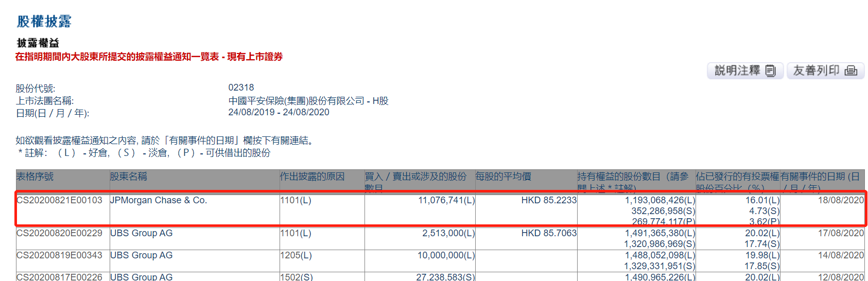The image size is (868, 281).
Task: Click share count 11,076,741(L)
Action: tap(446, 200)
